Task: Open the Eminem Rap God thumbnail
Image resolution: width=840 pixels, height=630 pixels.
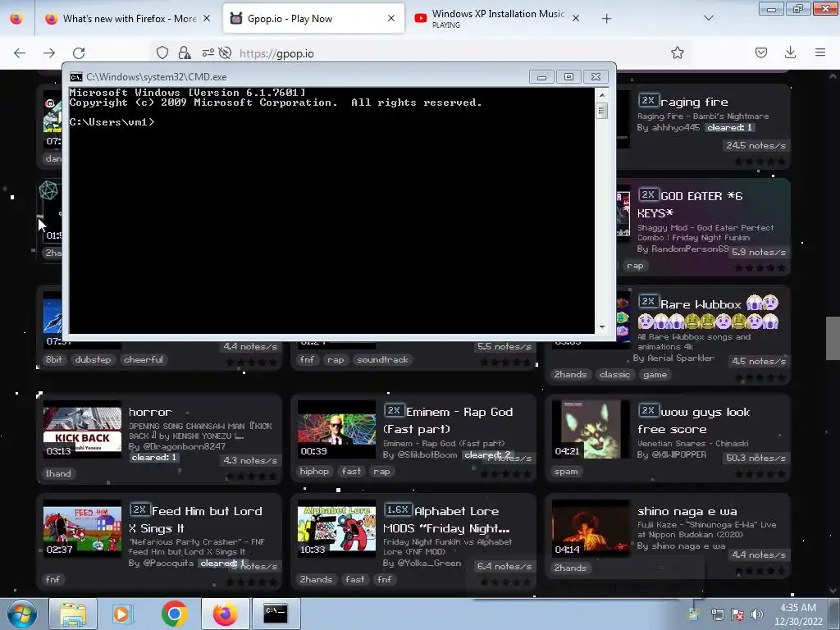Action: click(336, 429)
